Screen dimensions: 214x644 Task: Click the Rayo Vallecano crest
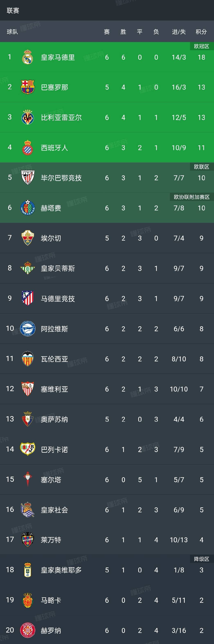pyautogui.click(x=28, y=449)
